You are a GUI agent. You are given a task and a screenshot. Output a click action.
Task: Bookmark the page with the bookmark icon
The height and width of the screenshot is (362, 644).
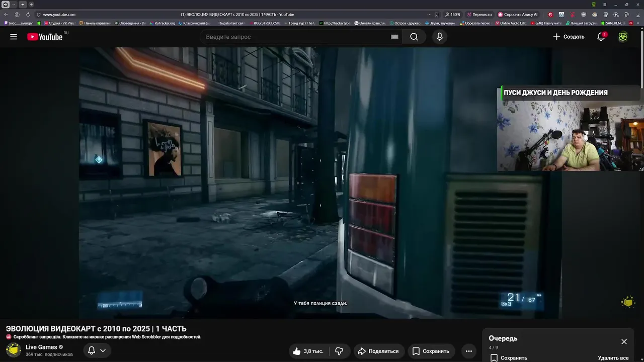tap(436, 15)
